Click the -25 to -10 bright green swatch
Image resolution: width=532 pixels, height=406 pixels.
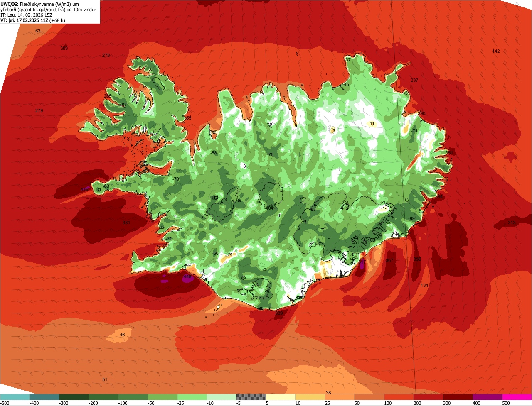tap(192, 397)
